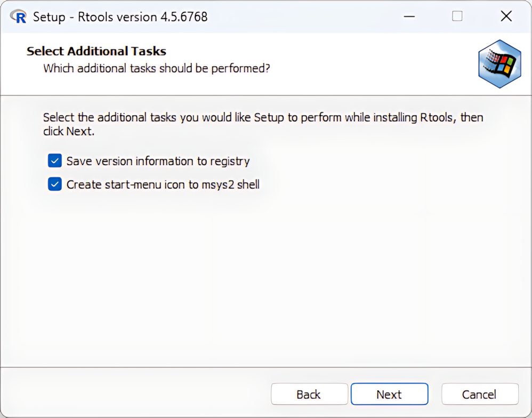532x418 pixels.
Task: Cancel the Rtools installation
Action: pos(479,395)
